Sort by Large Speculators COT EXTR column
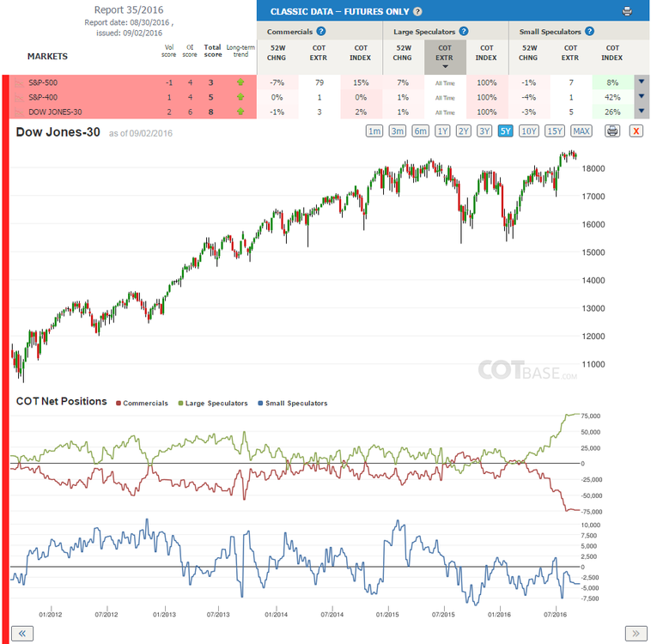Image resolution: width=651 pixels, height=644 pixels. (445, 57)
